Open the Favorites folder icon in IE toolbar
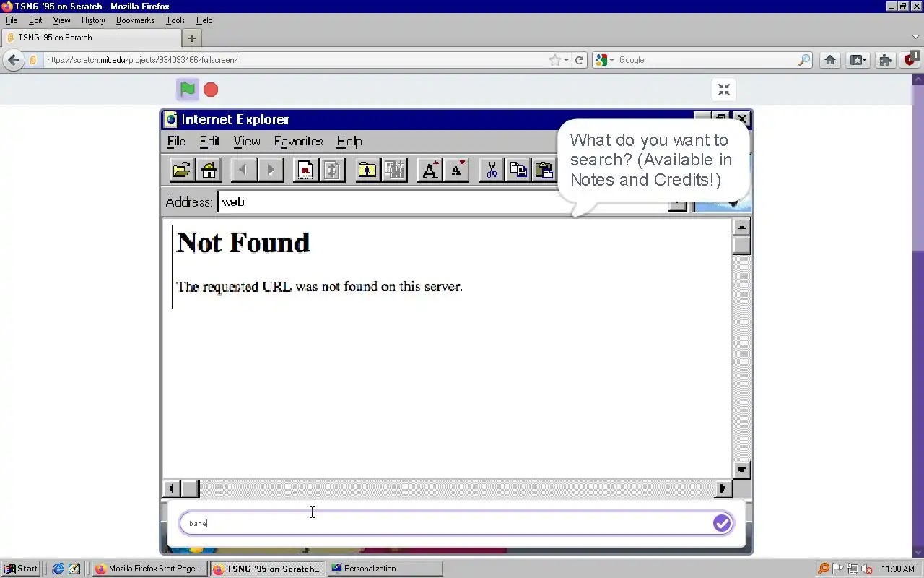 [x=367, y=170]
